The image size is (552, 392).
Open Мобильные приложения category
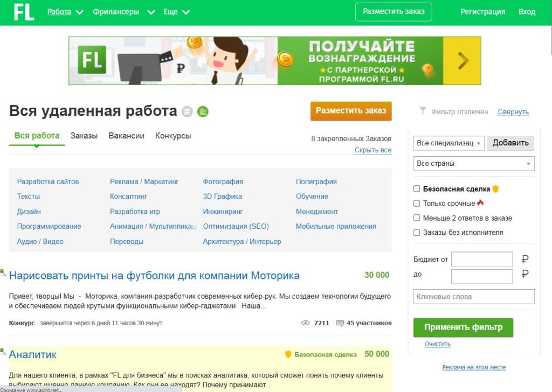pos(336,226)
